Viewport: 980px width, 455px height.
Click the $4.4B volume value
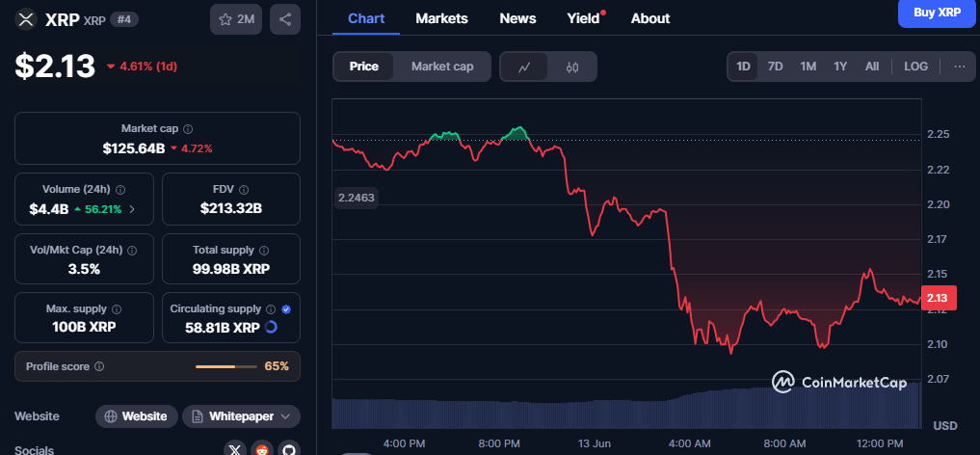tap(49, 209)
